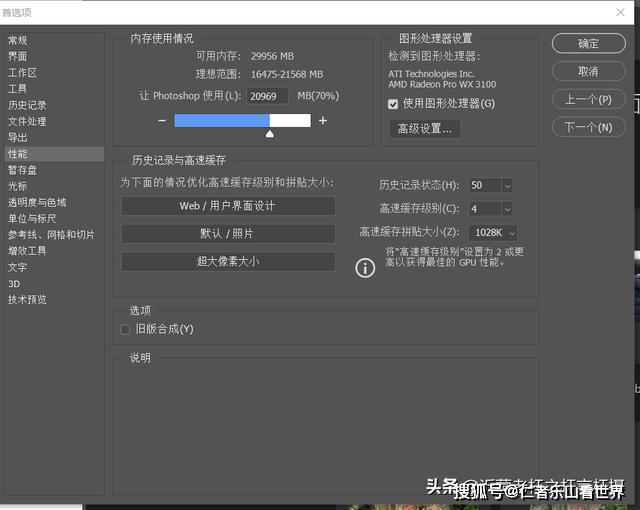Select 性能 category
Viewport: 640px width, 510px height.
[x=55, y=154]
